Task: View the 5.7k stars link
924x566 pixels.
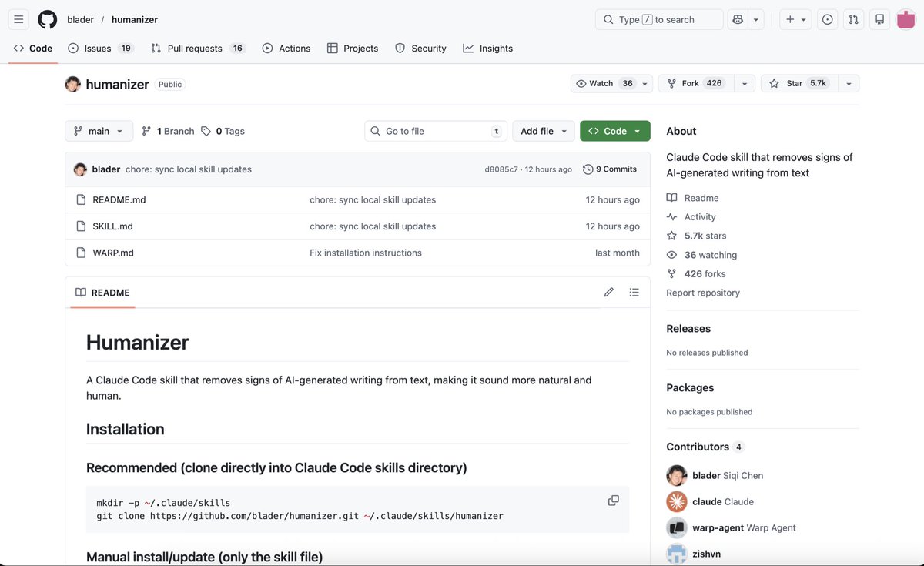Action: tap(697, 236)
